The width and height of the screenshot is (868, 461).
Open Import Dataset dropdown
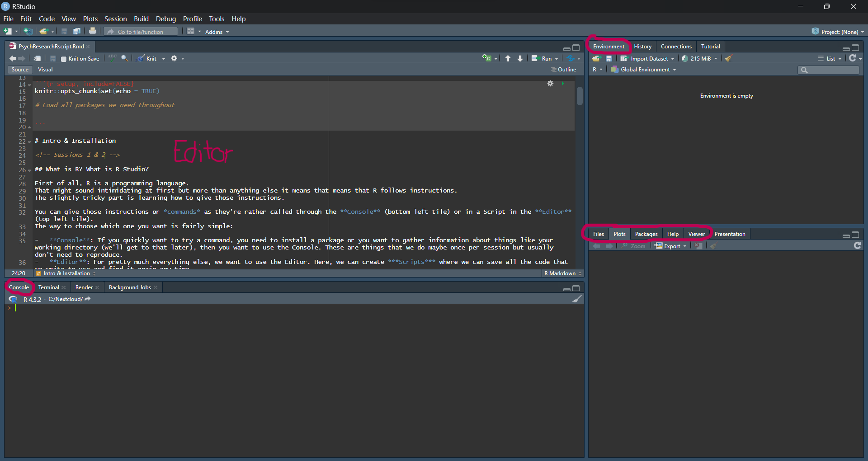[x=647, y=58]
